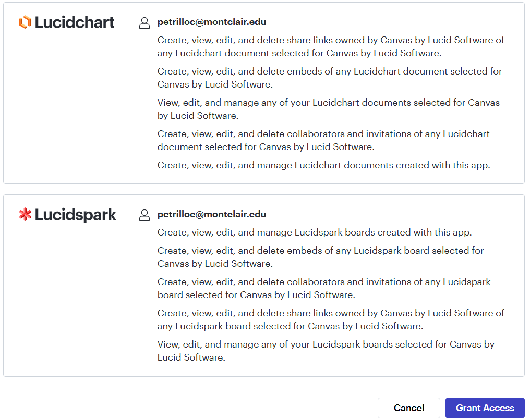This screenshot has width=530, height=420.
Task: Click the Lucidspark share links permission text
Action: click(331, 319)
